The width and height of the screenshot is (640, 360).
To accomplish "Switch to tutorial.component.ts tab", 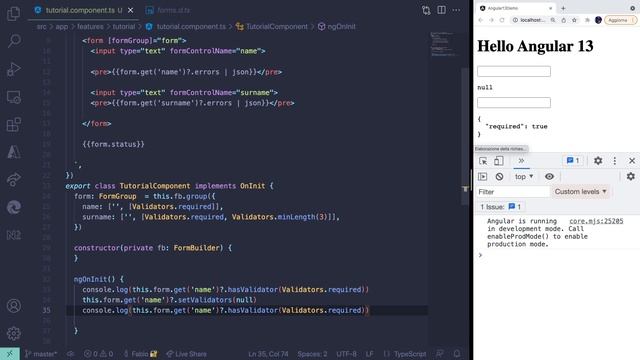I will click(80, 10).
